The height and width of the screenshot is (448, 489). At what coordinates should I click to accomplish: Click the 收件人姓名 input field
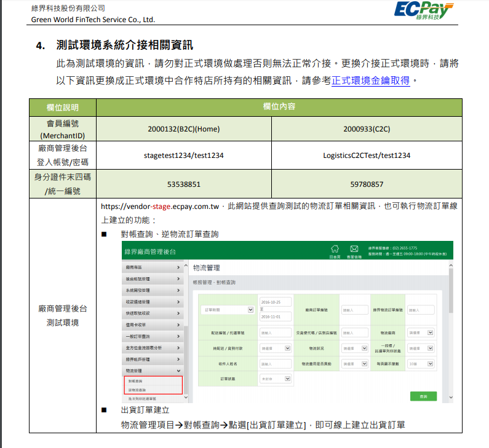276,364
